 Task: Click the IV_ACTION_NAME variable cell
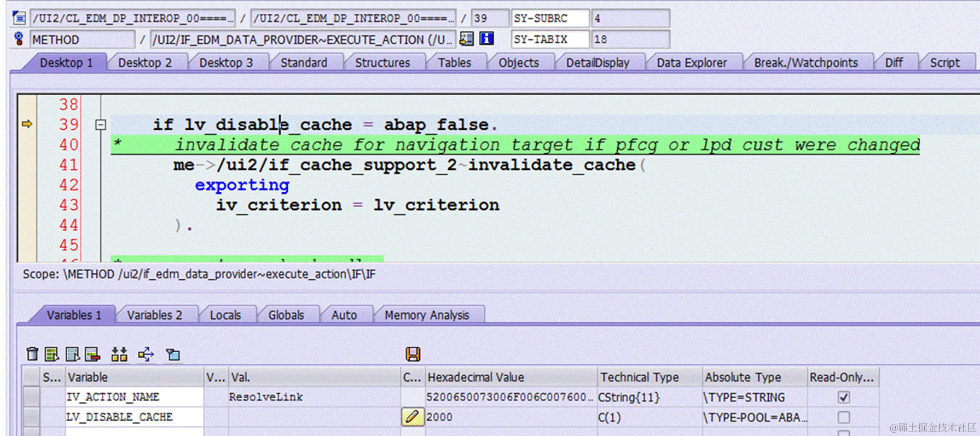[x=134, y=397]
